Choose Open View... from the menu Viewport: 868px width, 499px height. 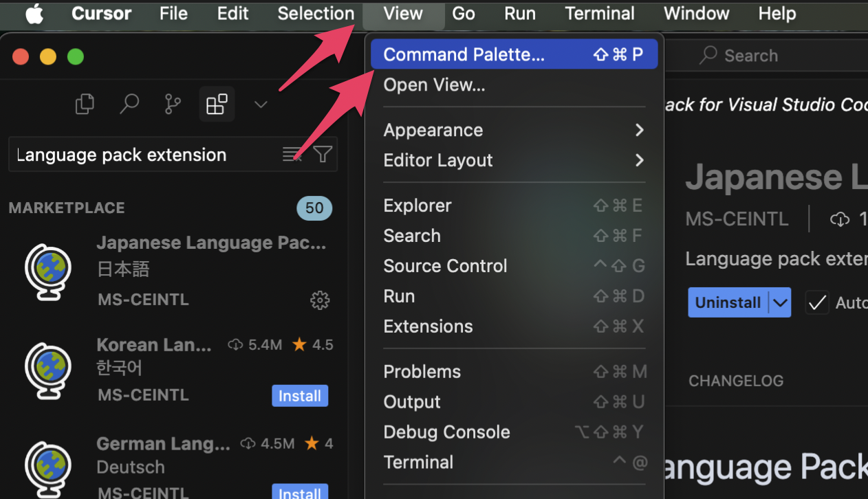click(x=514, y=85)
